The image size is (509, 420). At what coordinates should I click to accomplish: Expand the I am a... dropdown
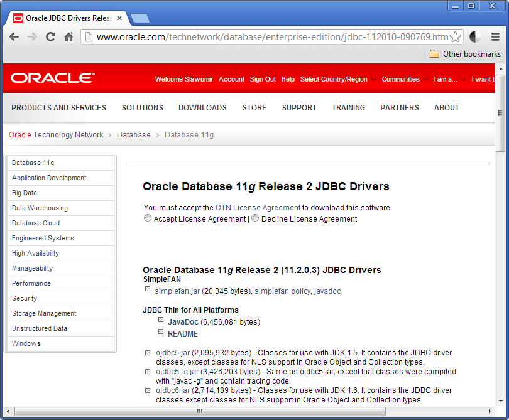(x=449, y=79)
